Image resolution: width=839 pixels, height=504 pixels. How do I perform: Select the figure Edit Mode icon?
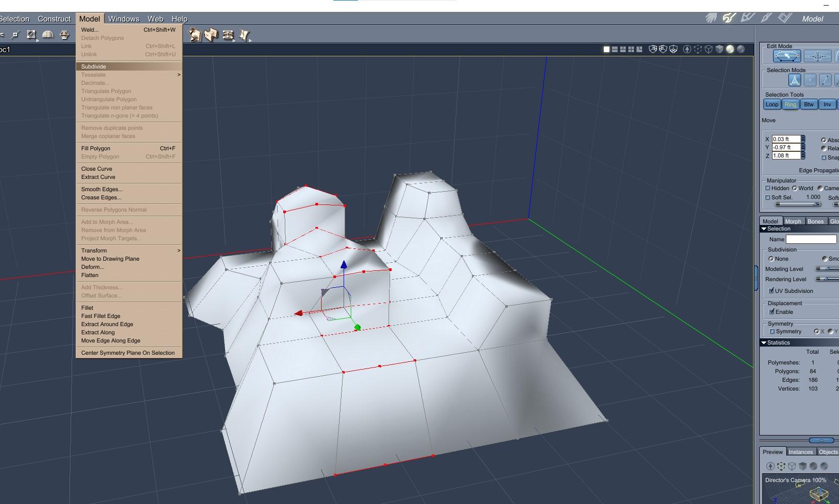click(x=818, y=56)
